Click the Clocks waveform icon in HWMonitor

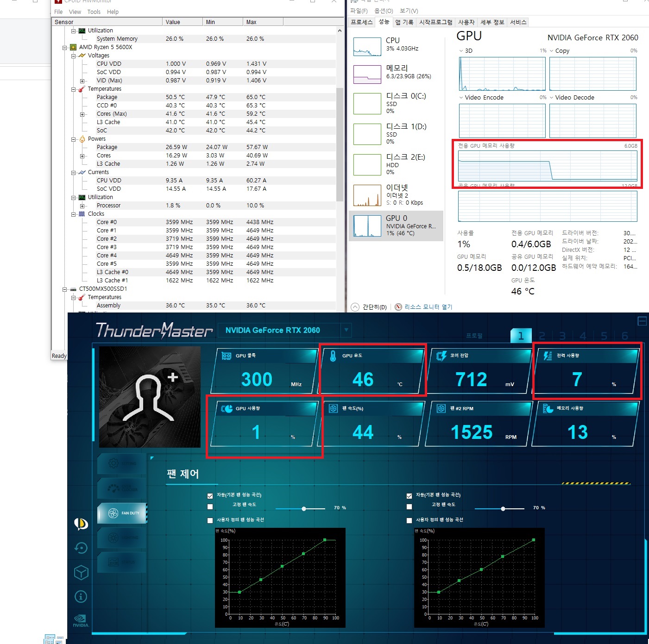[82, 214]
